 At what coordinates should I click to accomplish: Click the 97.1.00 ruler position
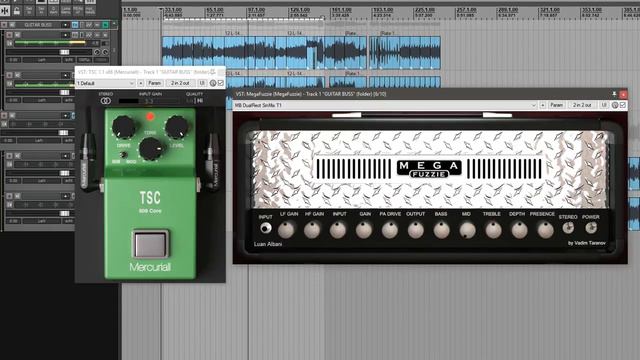(256, 9)
